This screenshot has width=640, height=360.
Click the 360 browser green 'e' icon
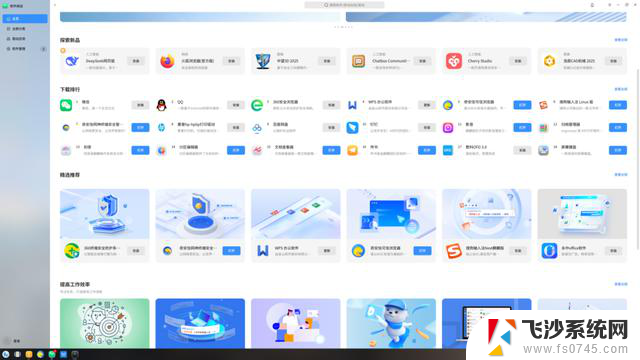point(257,105)
